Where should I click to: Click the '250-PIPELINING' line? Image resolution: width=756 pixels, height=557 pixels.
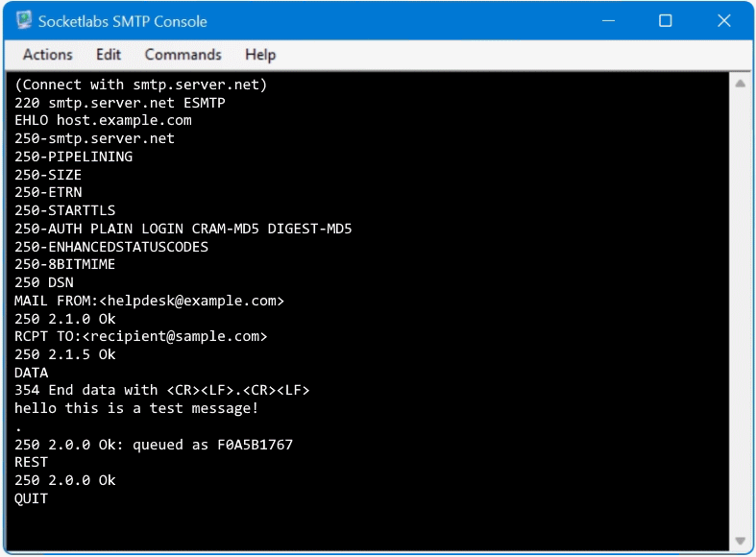pos(73,157)
